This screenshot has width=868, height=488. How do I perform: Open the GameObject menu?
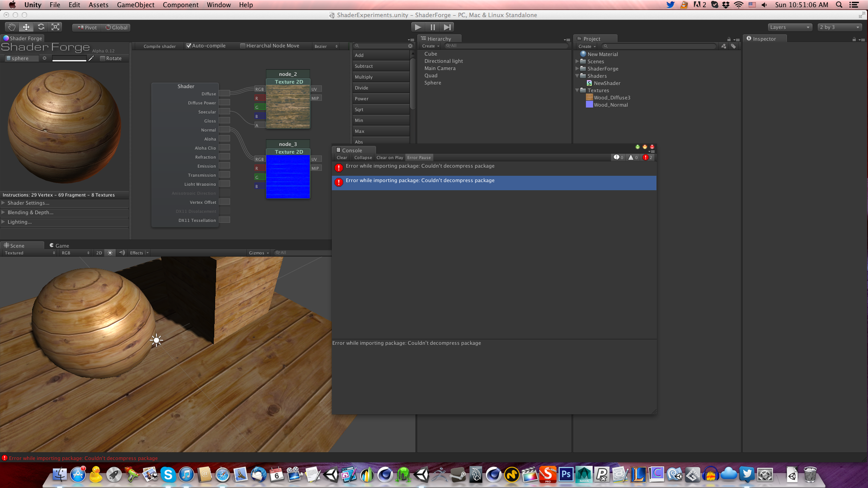[136, 5]
